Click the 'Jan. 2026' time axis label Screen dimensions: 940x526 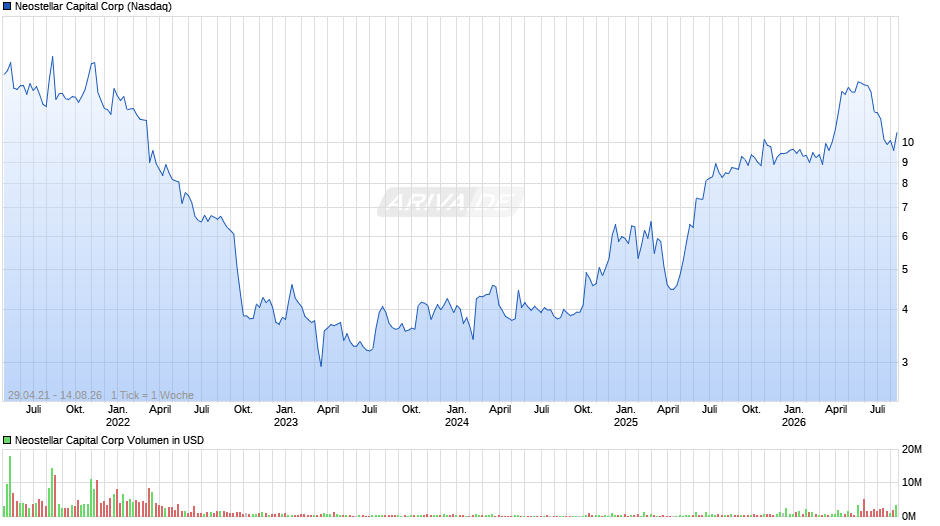(x=793, y=416)
